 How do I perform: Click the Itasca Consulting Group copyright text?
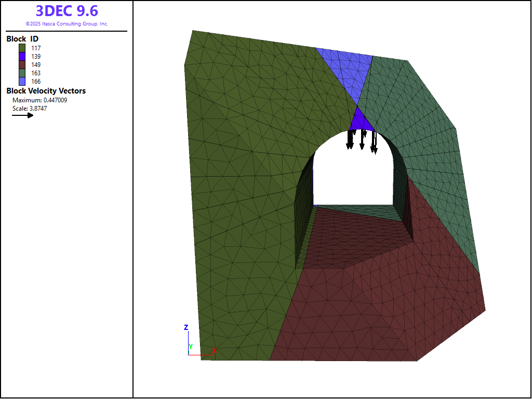coord(66,24)
